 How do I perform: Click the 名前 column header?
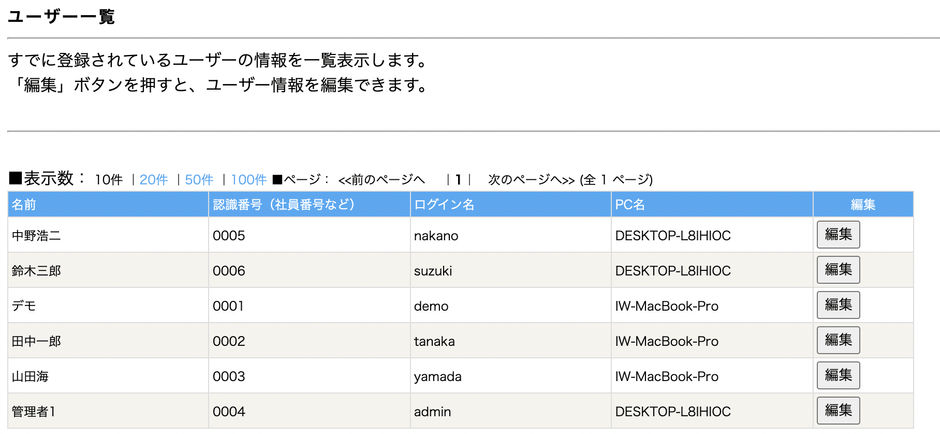pos(24,205)
